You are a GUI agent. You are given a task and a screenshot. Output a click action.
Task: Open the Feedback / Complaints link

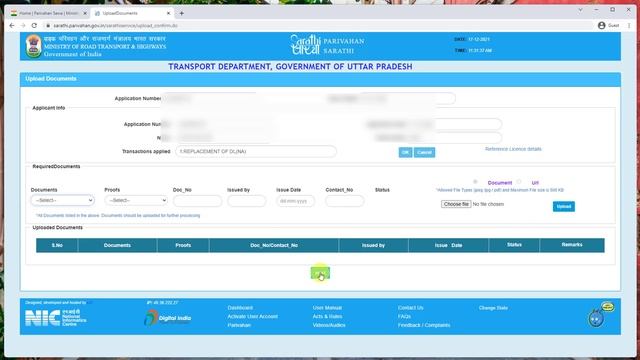[424, 325]
